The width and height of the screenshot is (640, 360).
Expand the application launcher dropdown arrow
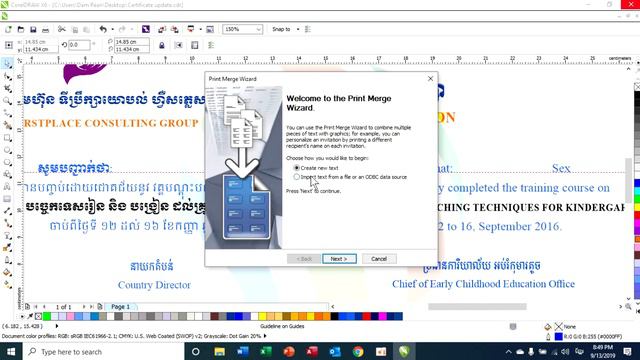pyautogui.click(x=200, y=29)
